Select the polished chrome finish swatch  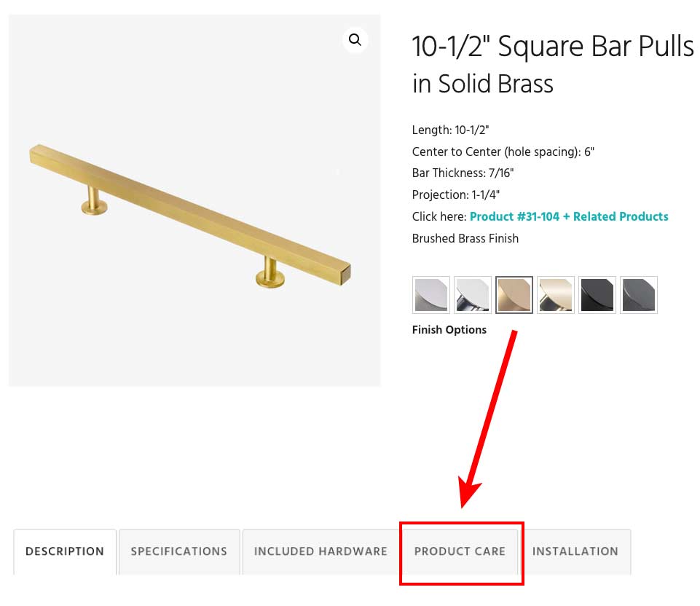[x=472, y=294]
